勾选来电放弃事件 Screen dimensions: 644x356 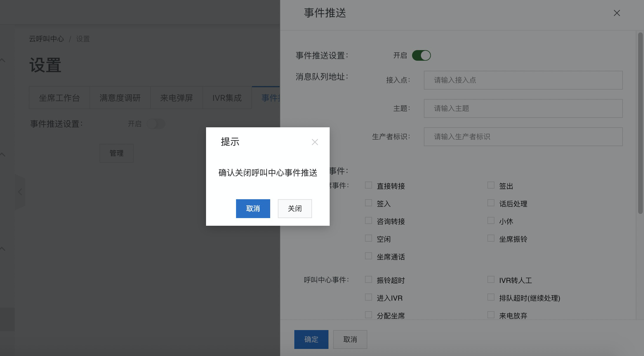[490, 315]
